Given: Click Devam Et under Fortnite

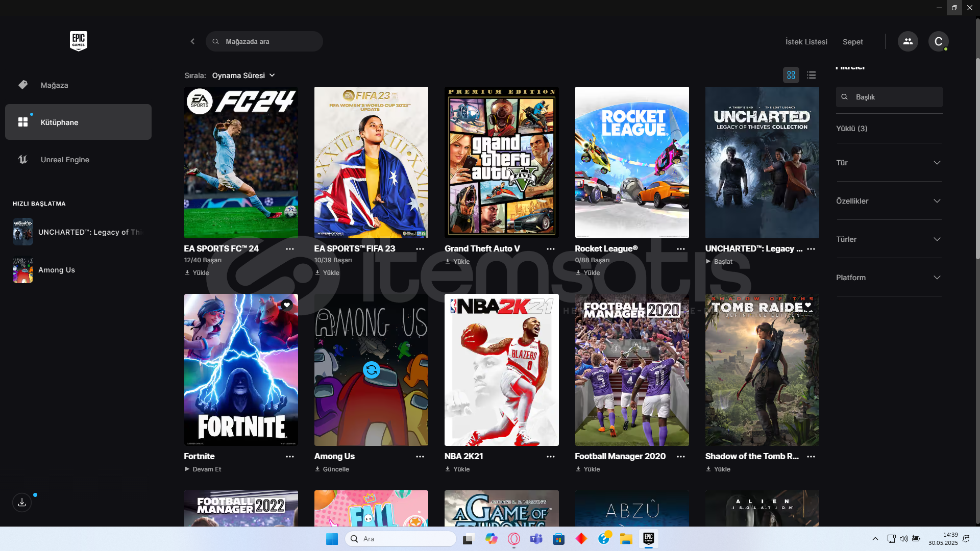Looking at the screenshot, I should tap(203, 469).
